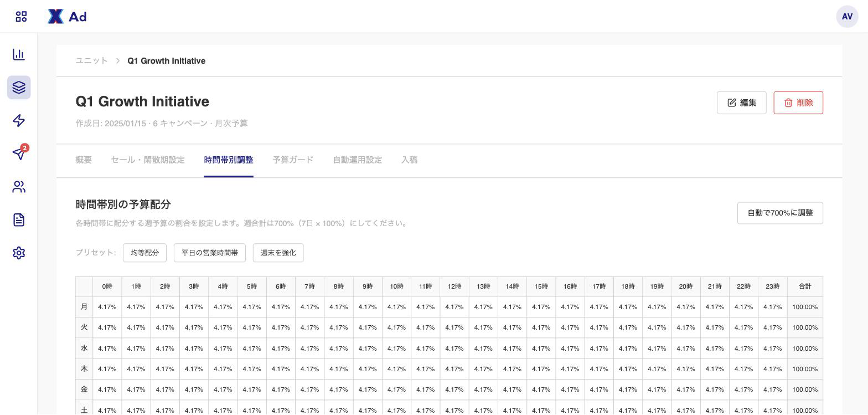
Task: Open the paper plane notifications sidebar icon
Action: click(x=19, y=153)
